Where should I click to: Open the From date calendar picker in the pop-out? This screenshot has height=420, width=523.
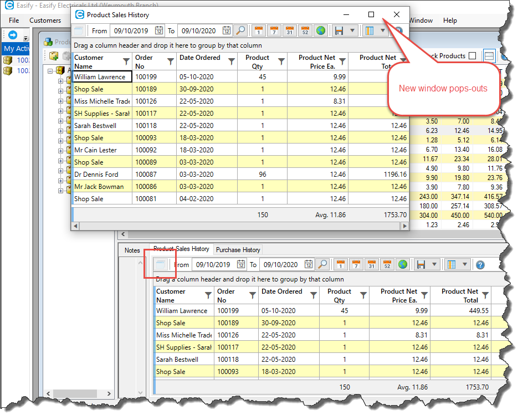[159, 31]
